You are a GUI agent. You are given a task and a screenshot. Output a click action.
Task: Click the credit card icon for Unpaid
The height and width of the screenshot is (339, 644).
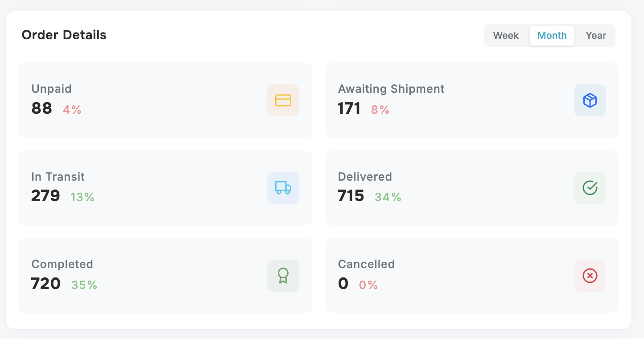(x=283, y=100)
